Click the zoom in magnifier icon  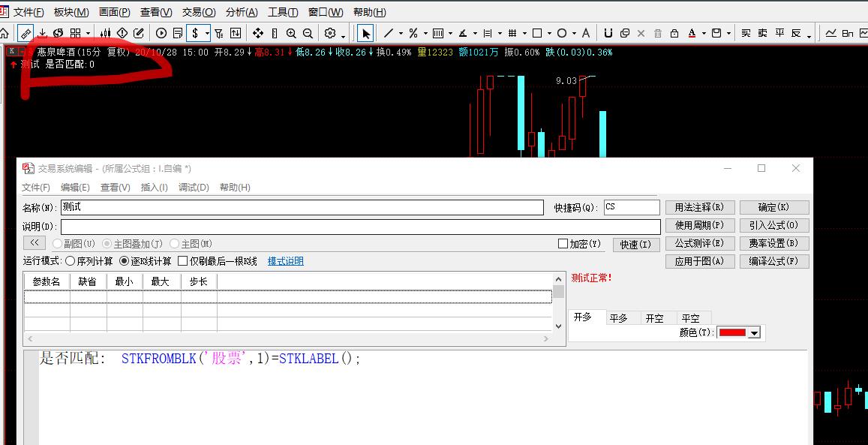pos(291,33)
